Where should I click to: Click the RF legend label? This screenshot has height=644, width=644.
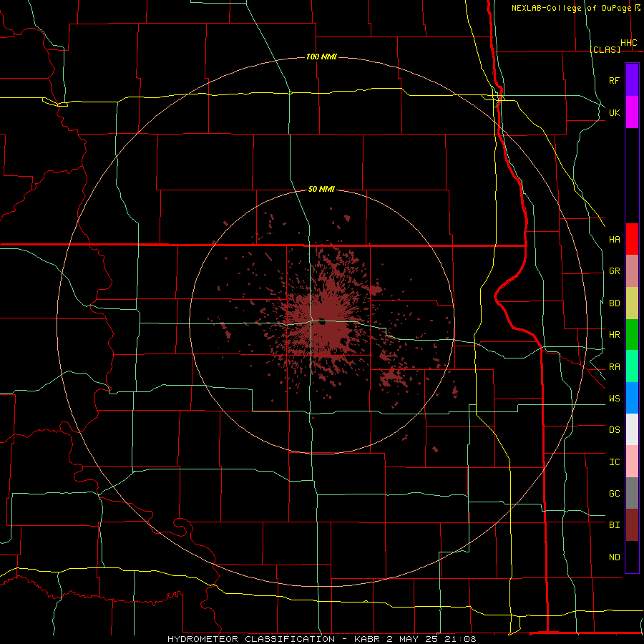coord(614,80)
